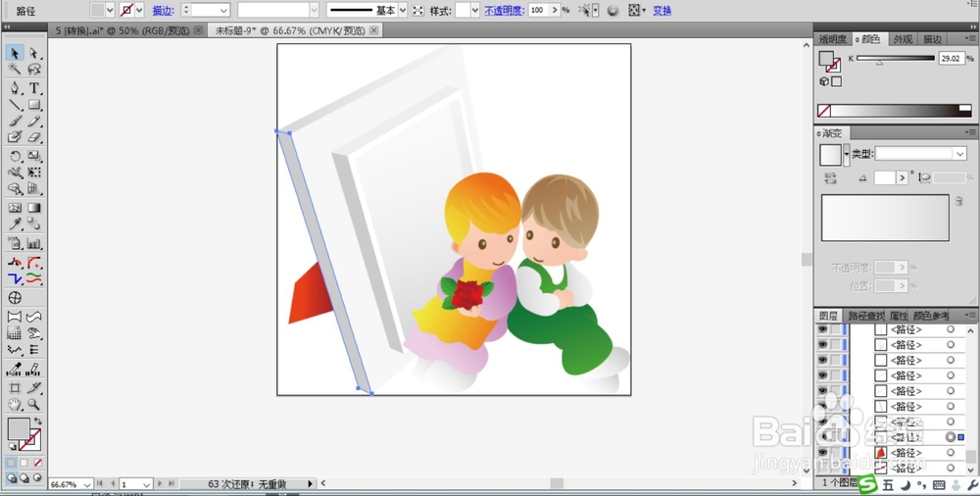This screenshot has width=980, height=496.
Task: Open the stroke color dropdown in control bar
Action: (139, 10)
